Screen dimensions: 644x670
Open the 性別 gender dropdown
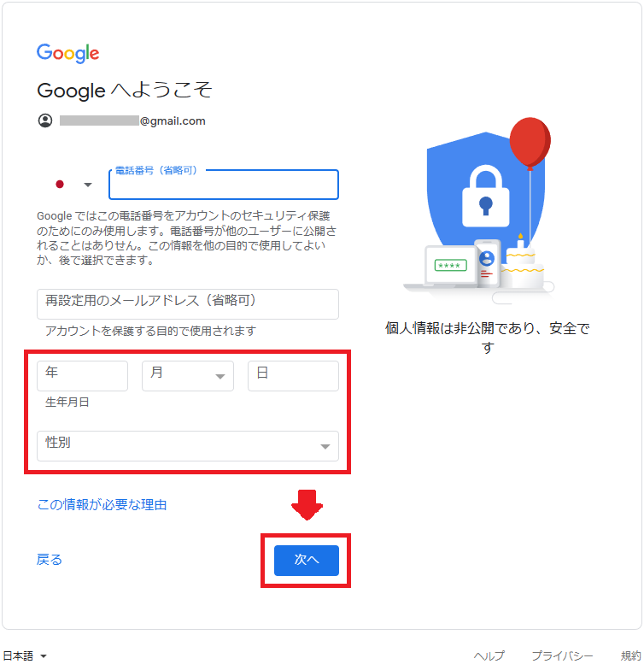(x=188, y=446)
